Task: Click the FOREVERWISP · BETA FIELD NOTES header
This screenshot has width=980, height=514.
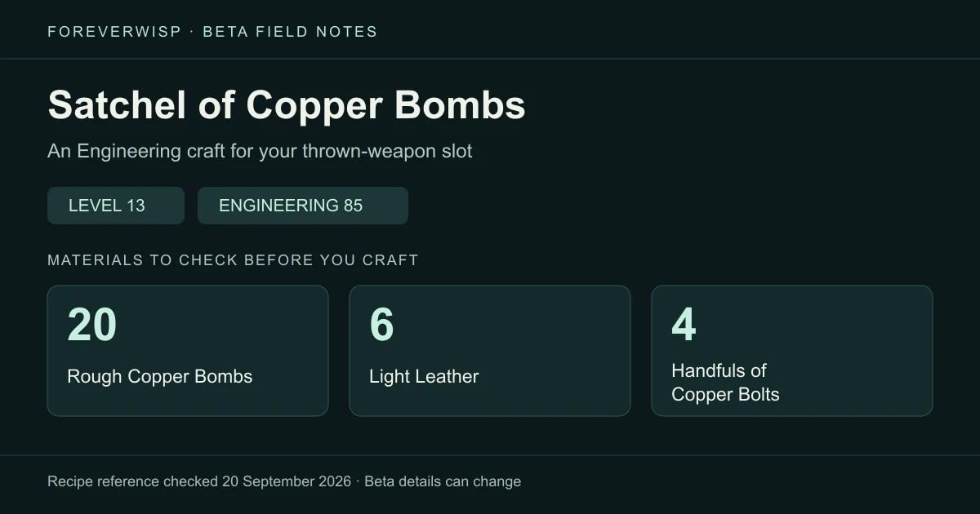Action: pyautogui.click(x=212, y=32)
